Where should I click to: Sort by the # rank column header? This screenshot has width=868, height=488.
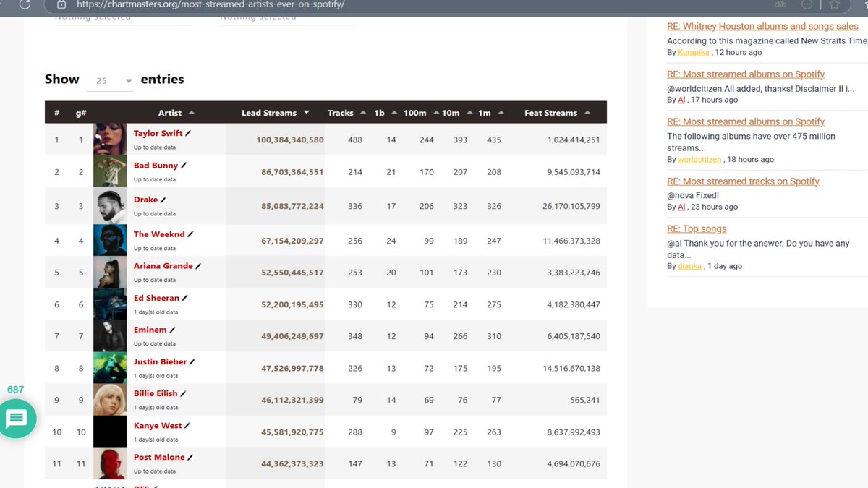coord(56,113)
